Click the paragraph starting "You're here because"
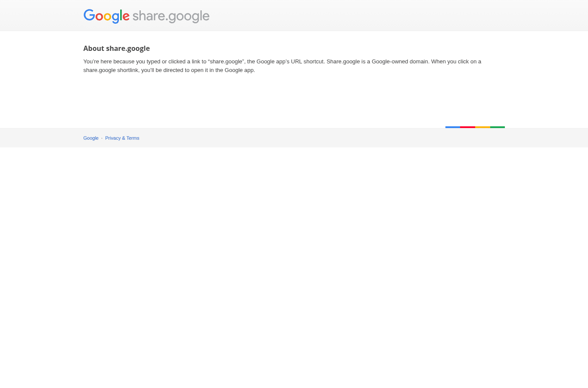This screenshot has width=588, height=388. tap(282, 66)
